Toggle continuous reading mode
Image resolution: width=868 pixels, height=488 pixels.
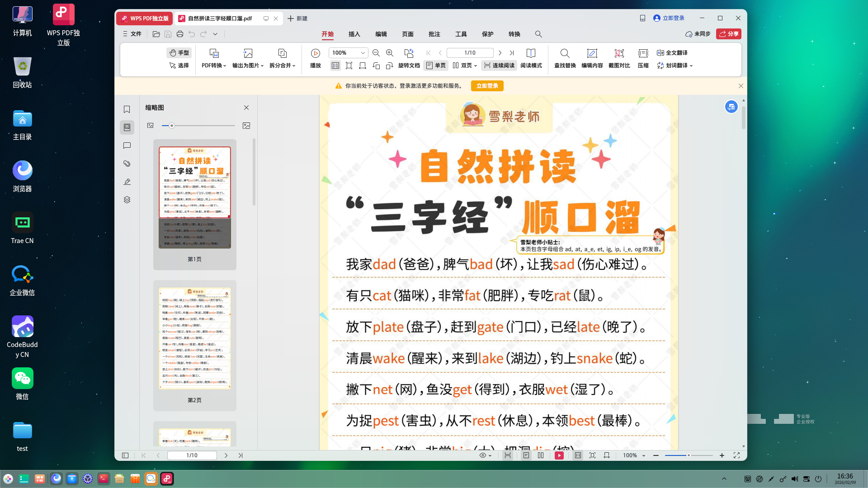(x=499, y=66)
